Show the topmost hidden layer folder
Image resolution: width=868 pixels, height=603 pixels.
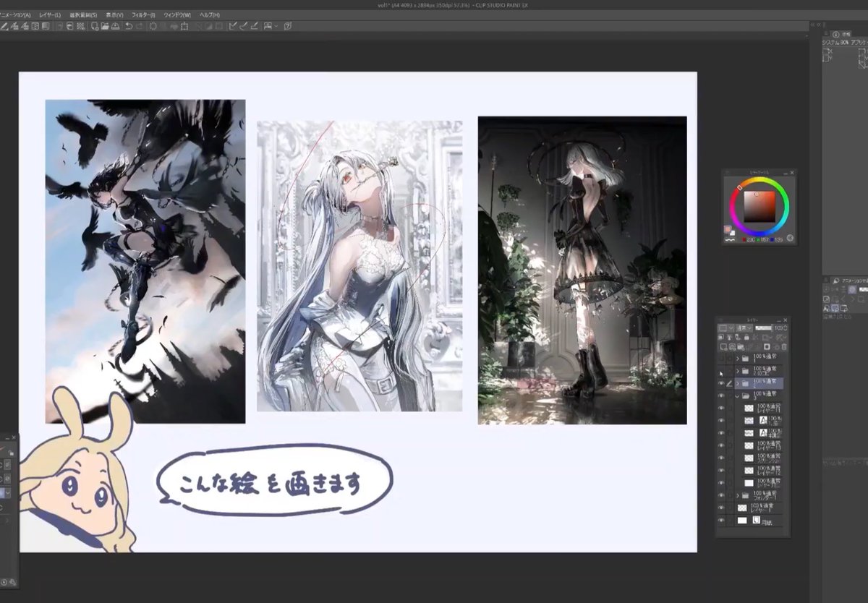[721, 359]
